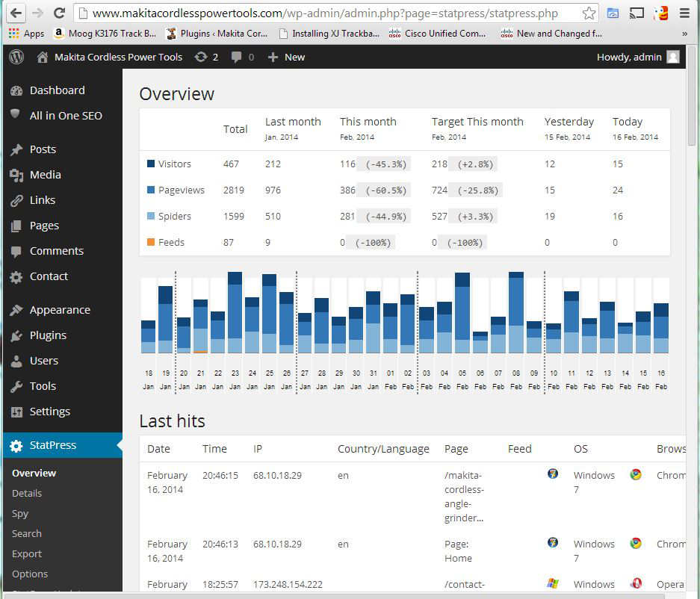Open the Plugins ‹ Makita Cor... bookmark
This screenshot has height=599, width=700.
217,34
